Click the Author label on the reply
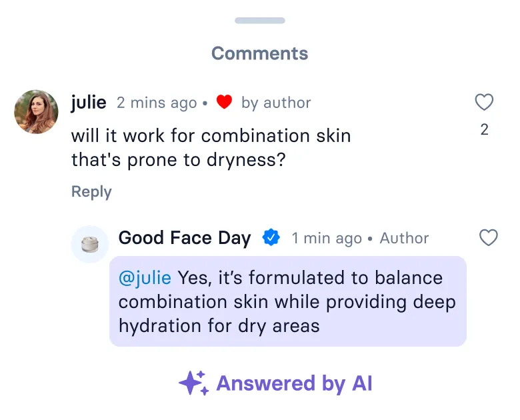 405,239
